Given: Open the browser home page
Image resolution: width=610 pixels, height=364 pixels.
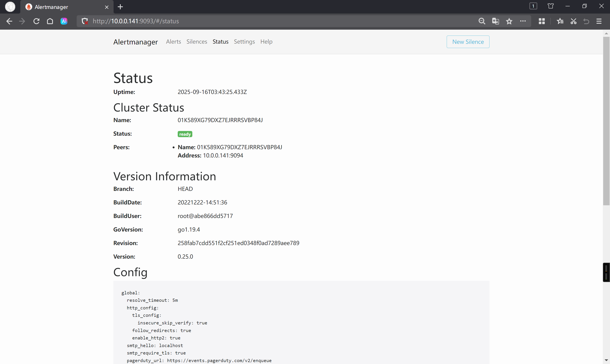Looking at the screenshot, I should [x=50, y=21].
